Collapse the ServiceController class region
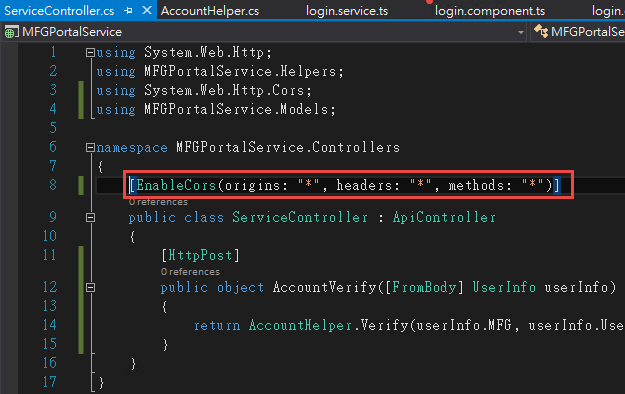 [x=90, y=218]
